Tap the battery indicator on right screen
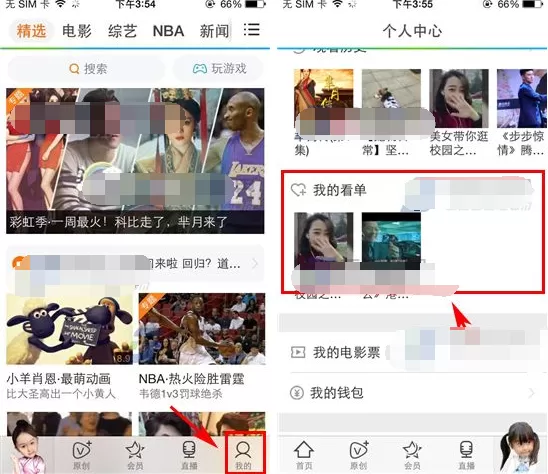The width and height of the screenshot is (548, 474). (x=534, y=4)
